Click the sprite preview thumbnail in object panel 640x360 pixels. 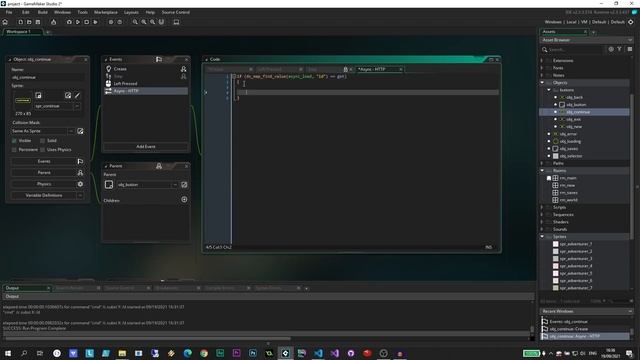point(23,100)
